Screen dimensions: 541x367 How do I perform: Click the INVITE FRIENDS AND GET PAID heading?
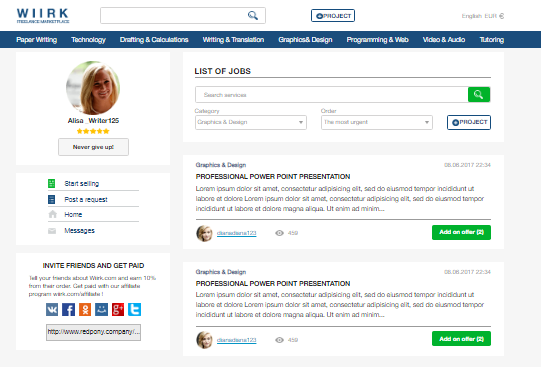point(93,266)
